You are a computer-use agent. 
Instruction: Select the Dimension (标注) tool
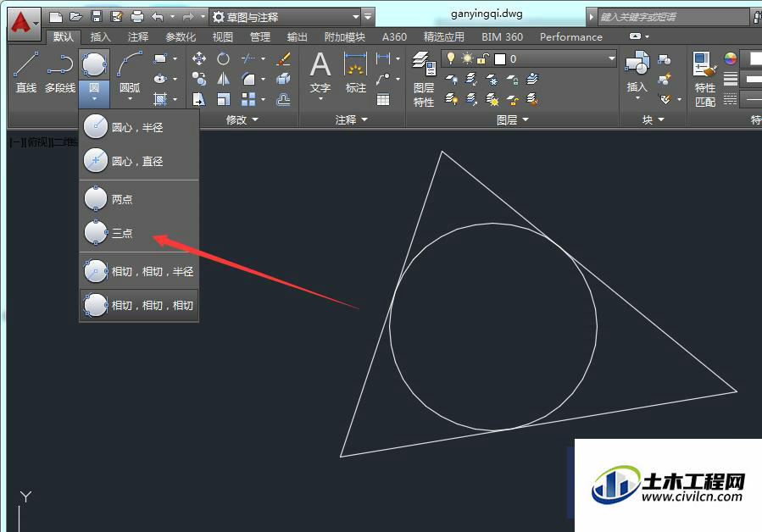click(x=356, y=72)
